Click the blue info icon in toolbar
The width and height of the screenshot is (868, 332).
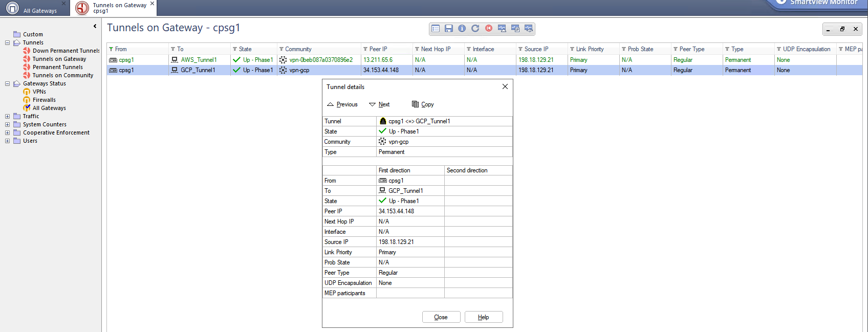point(462,29)
